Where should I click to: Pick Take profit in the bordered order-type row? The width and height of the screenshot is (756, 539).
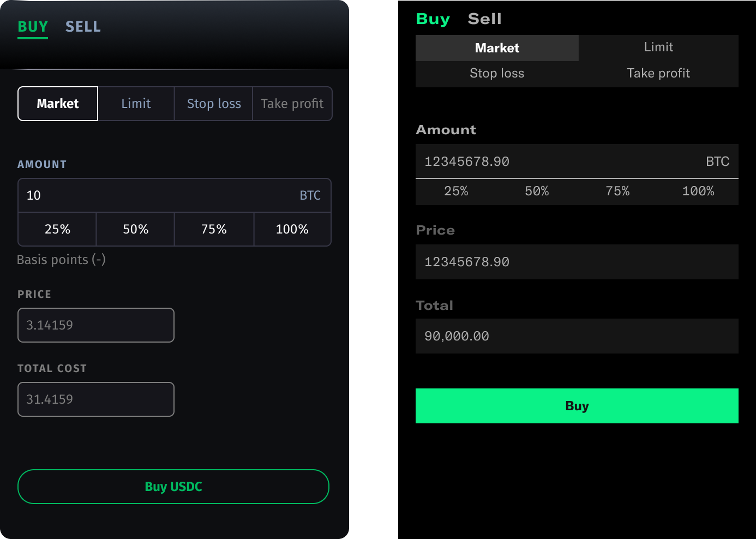[292, 104]
